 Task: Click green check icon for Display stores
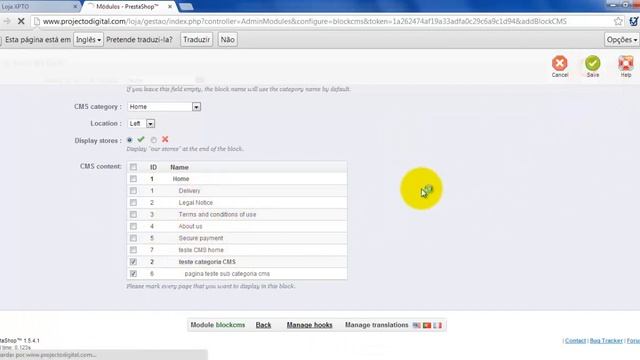(x=141, y=139)
